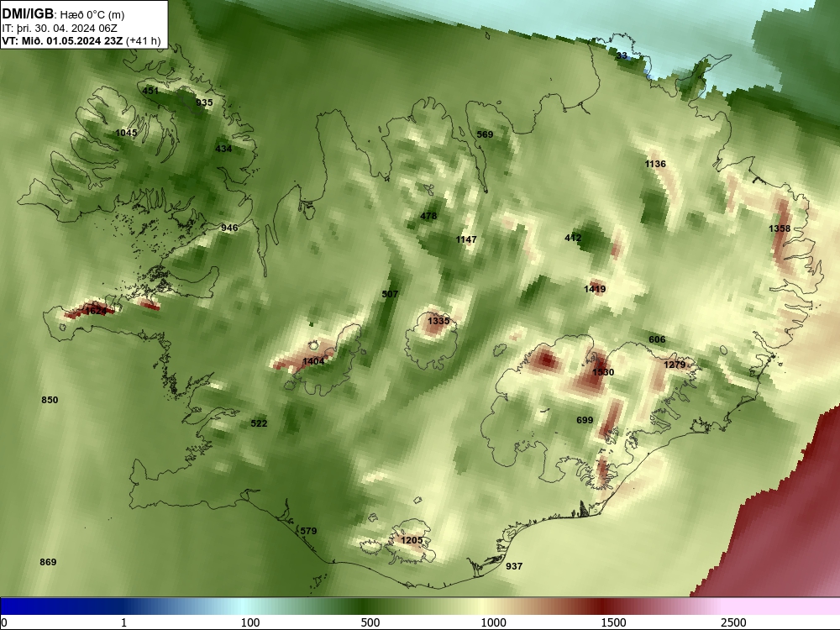Click the 699 value label
Viewport: 840px width, 630px height.
tap(585, 419)
